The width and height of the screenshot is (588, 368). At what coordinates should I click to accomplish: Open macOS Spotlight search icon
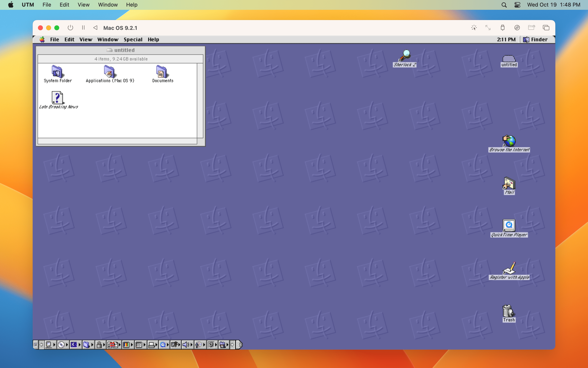coord(504,5)
